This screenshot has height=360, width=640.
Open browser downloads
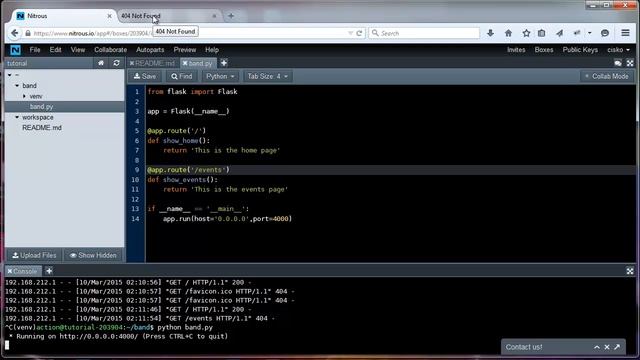click(490, 33)
